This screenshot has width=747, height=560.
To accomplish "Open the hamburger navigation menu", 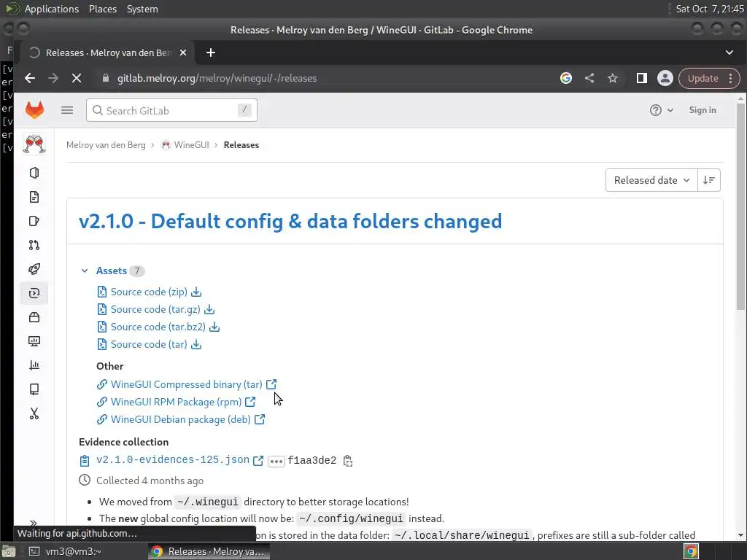I will click(67, 111).
